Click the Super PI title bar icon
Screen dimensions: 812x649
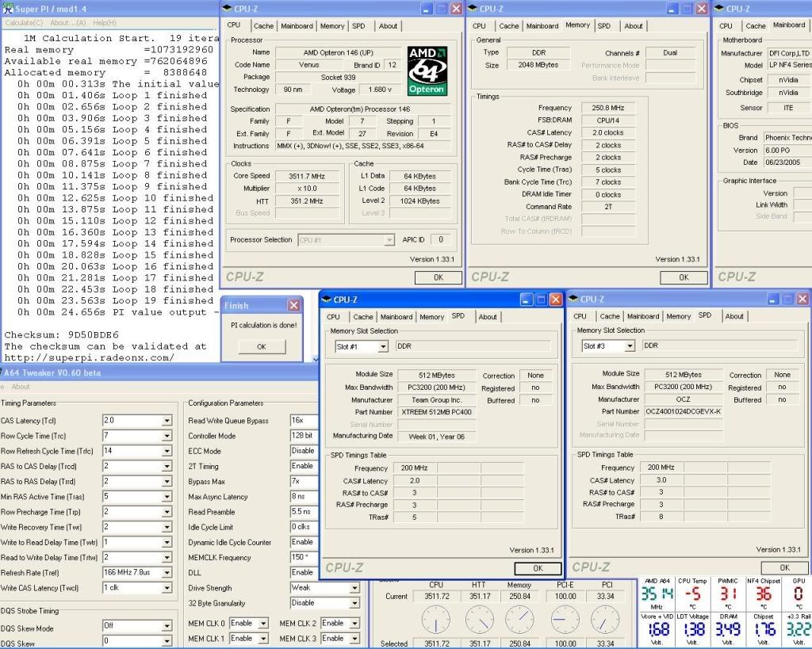8,8
